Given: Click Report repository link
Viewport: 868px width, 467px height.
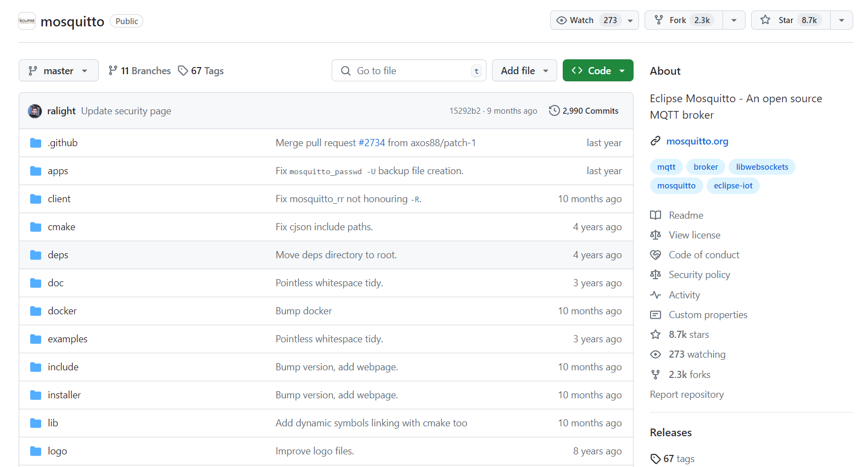Looking at the screenshot, I should pyautogui.click(x=687, y=394).
